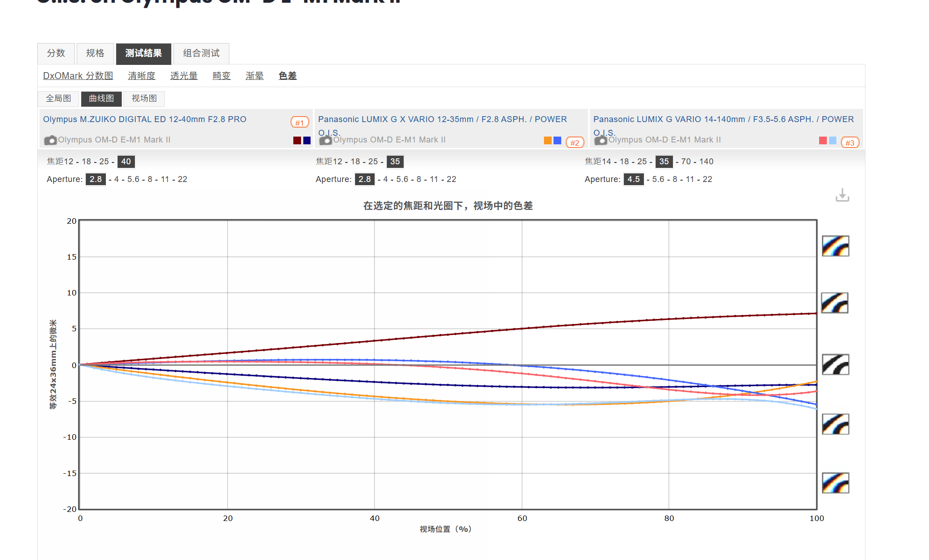
Task: Open the 规格 tab
Action: tap(95, 54)
